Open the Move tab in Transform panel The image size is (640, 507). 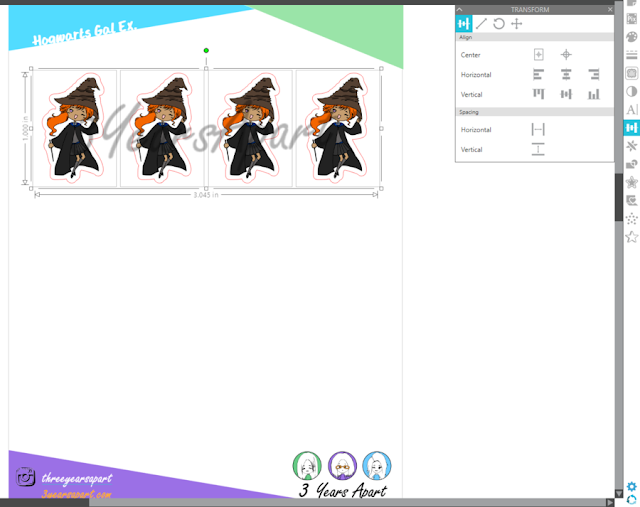pos(517,24)
